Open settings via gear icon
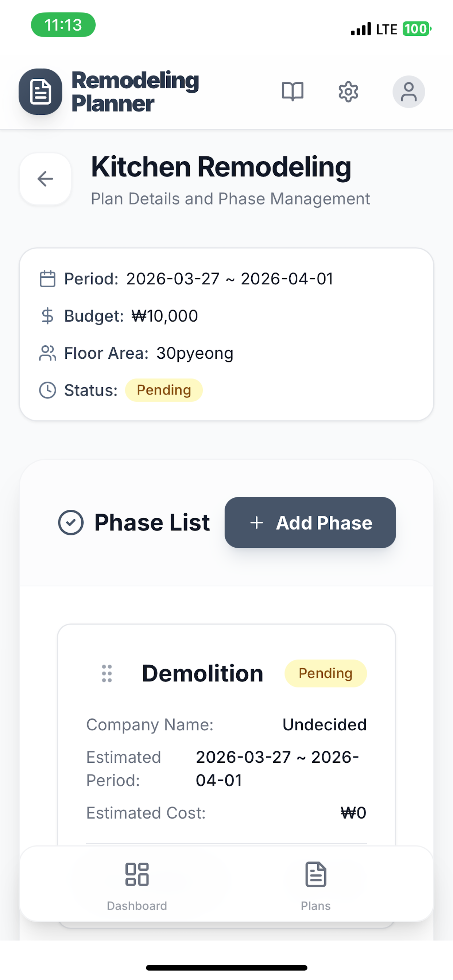This screenshot has width=453, height=980. click(x=348, y=92)
